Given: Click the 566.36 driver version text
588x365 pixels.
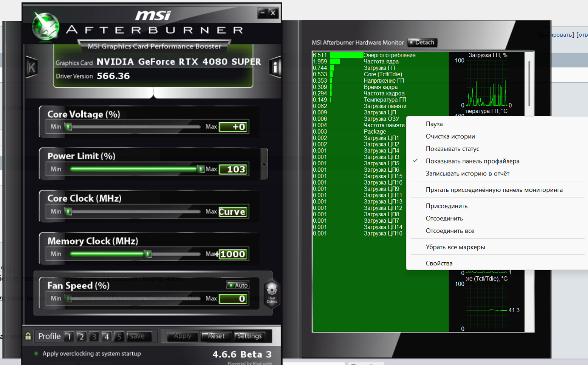Looking at the screenshot, I should [x=113, y=76].
